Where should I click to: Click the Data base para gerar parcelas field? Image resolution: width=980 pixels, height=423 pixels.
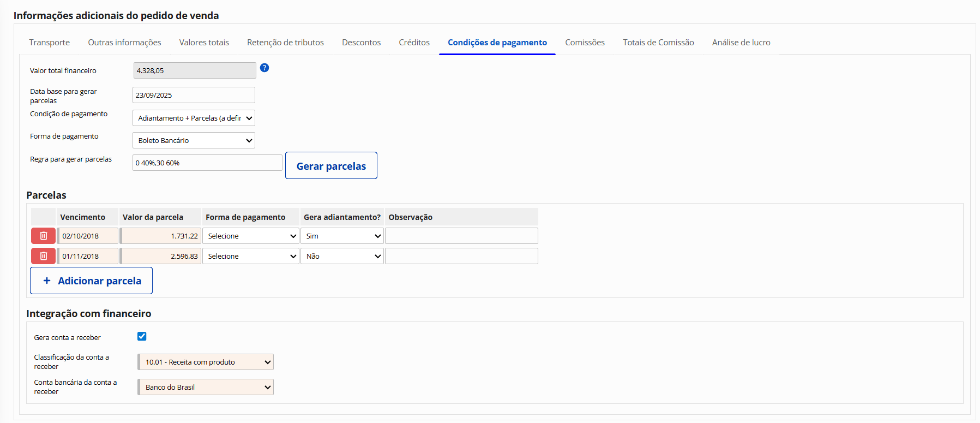click(194, 95)
